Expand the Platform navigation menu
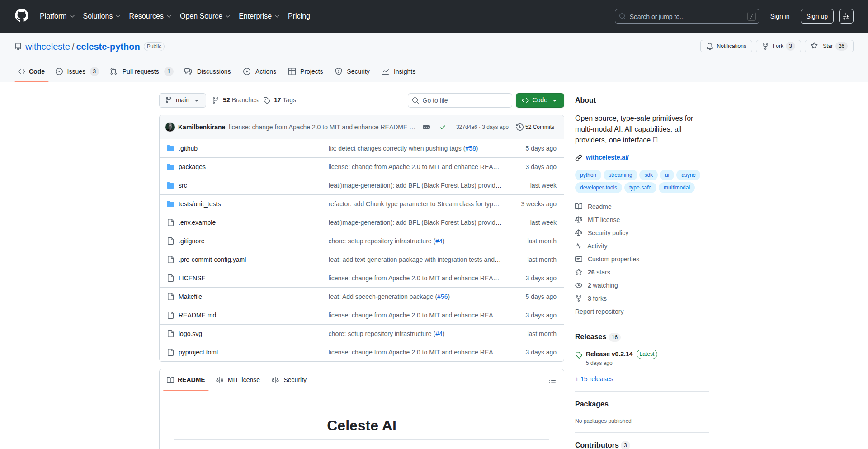Viewport: 868px width, 449px height. click(x=57, y=16)
